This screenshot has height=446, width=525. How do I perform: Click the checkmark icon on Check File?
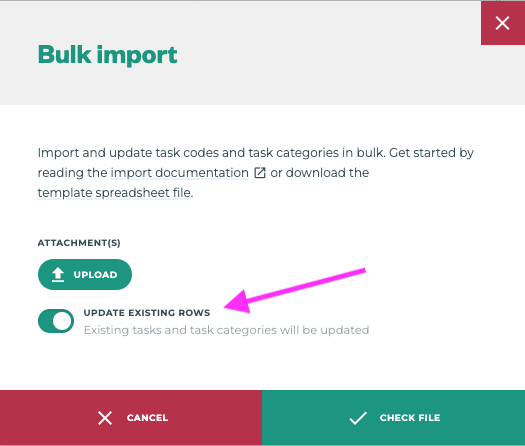358,418
